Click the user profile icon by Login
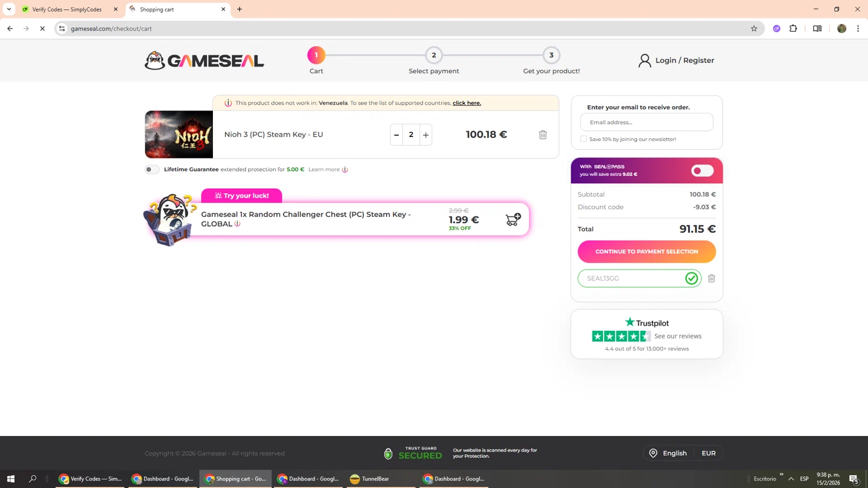The height and width of the screenshot is (488, 868). [x=645, y=60]
